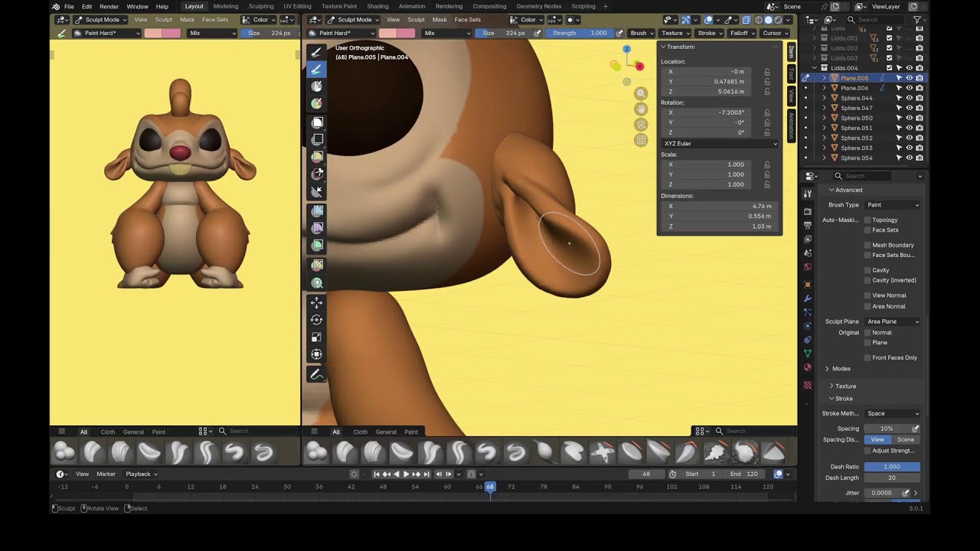The image size is (980, 551).
Task: Set spacing distance to Scene
Action: [x=906, y=440]
